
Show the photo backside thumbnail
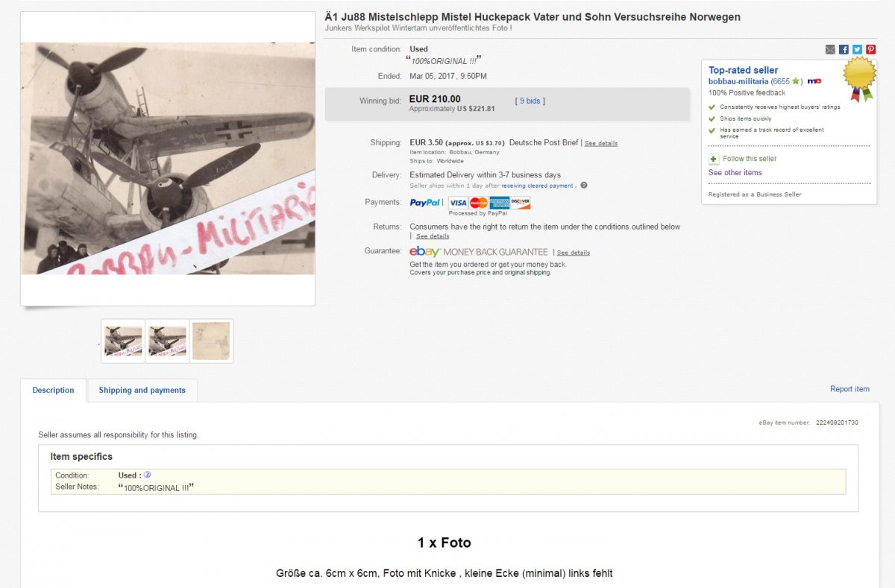point(211,341)
